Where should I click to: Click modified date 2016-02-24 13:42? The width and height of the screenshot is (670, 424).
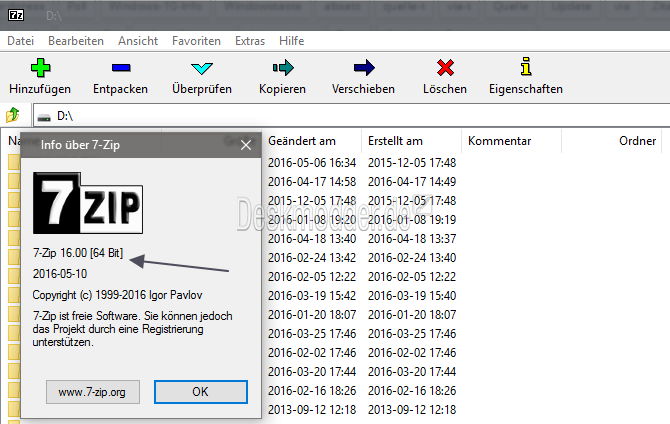(x=312, y=258)
